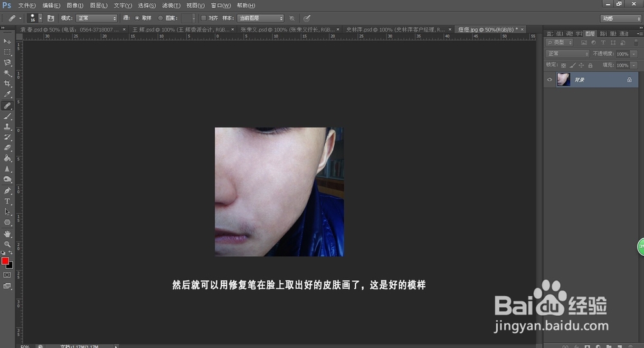Select the Horizontal Type tool

pos(7,201)
